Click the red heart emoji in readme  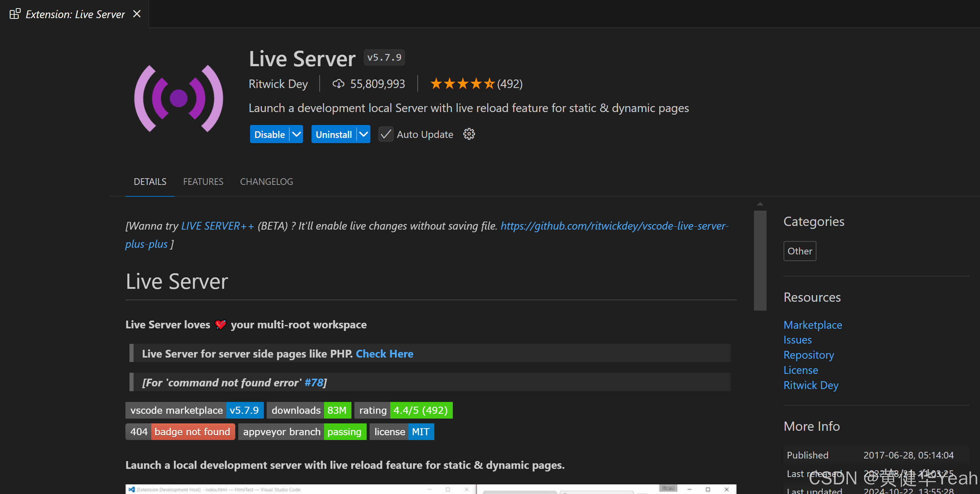[x=220, y=324]
